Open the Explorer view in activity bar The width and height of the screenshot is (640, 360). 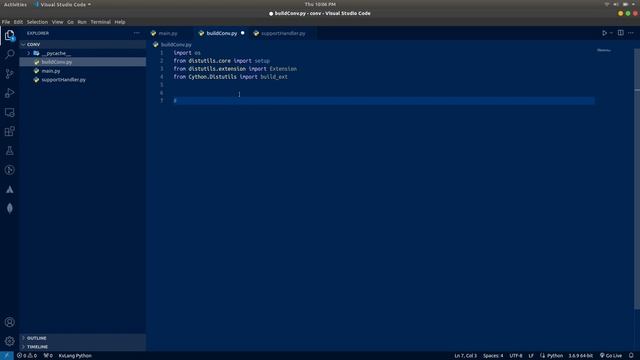(x=9, y=36)
